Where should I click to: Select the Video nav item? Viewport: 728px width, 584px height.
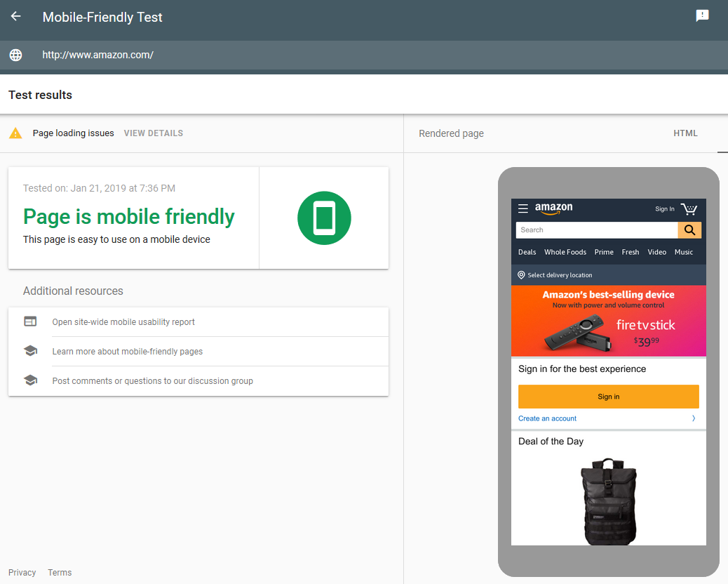pyautogui.click(x=656, y=252)
